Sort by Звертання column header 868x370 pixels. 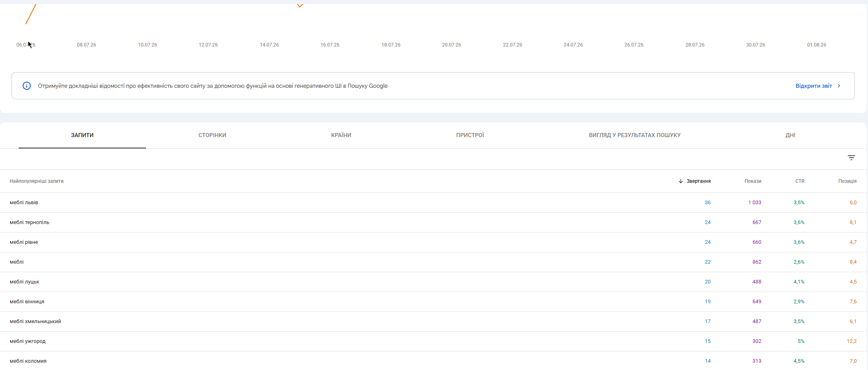(x=698, y=181)
